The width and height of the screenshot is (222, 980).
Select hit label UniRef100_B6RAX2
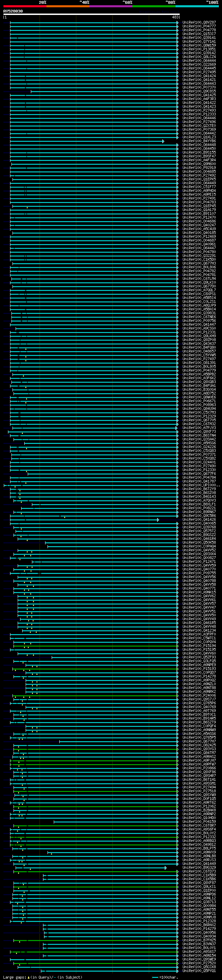tap(199, 925)
